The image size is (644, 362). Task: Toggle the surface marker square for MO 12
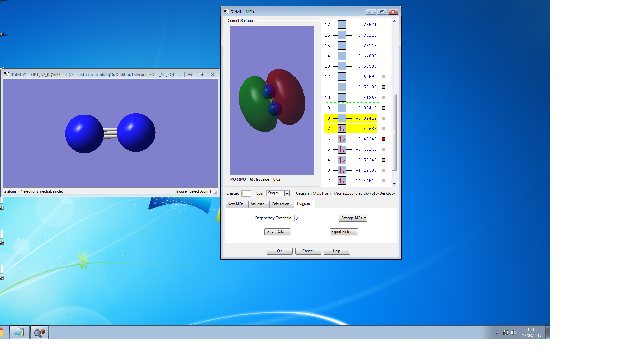tap(384, 77)
